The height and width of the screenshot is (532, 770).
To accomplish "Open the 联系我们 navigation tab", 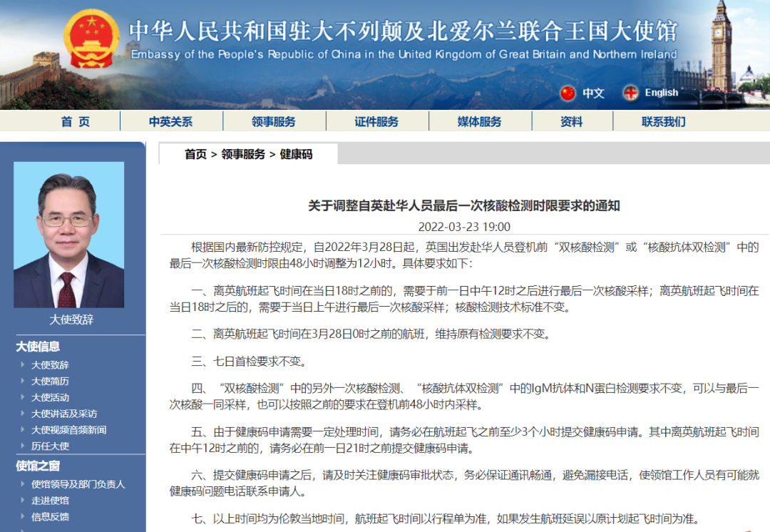I will [664, 121].
